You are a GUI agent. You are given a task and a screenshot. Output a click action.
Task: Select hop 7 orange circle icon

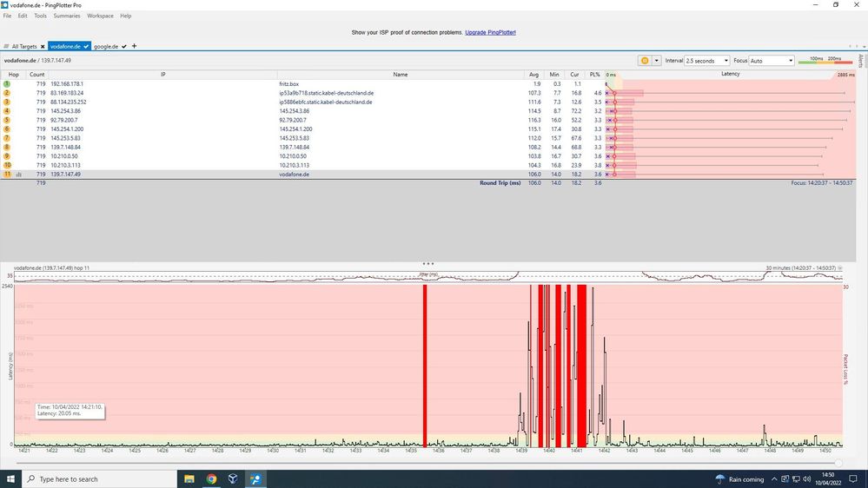tap(7, 138)
